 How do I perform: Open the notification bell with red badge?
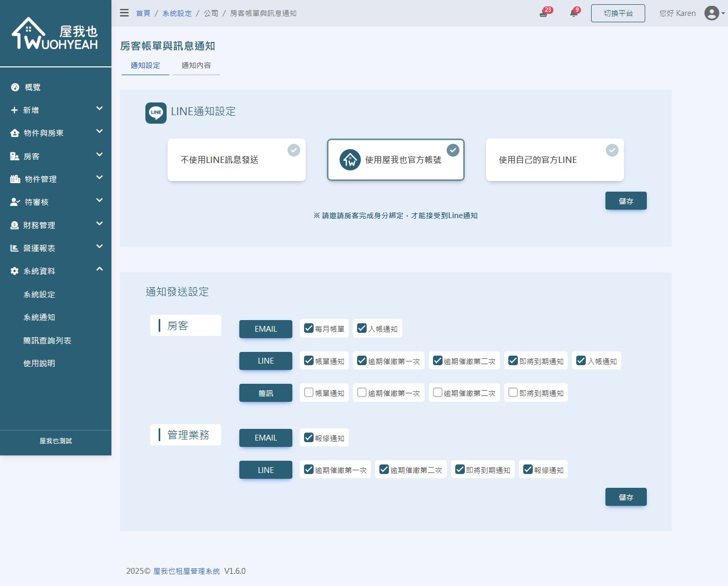point(574,13)
